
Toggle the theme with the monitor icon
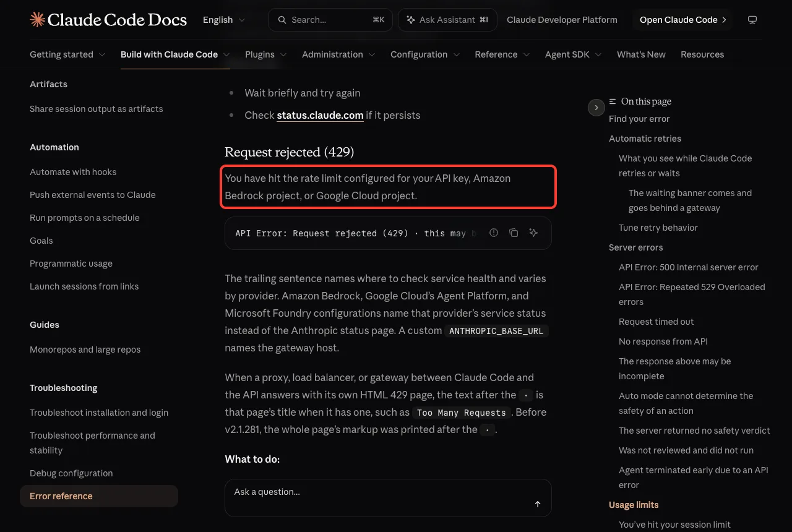[x=752, y=20]
